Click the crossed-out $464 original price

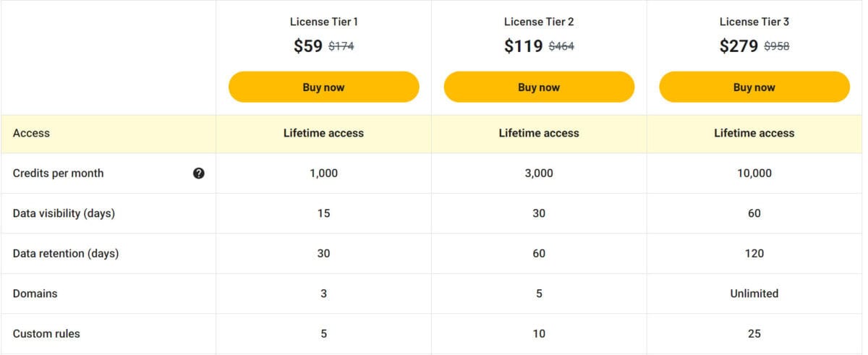pyautogui.click(x=561, y=47)
